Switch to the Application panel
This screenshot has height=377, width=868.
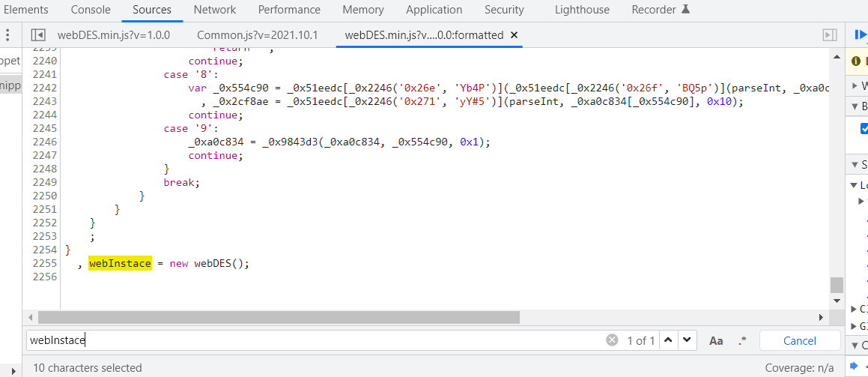pos(434,10)
